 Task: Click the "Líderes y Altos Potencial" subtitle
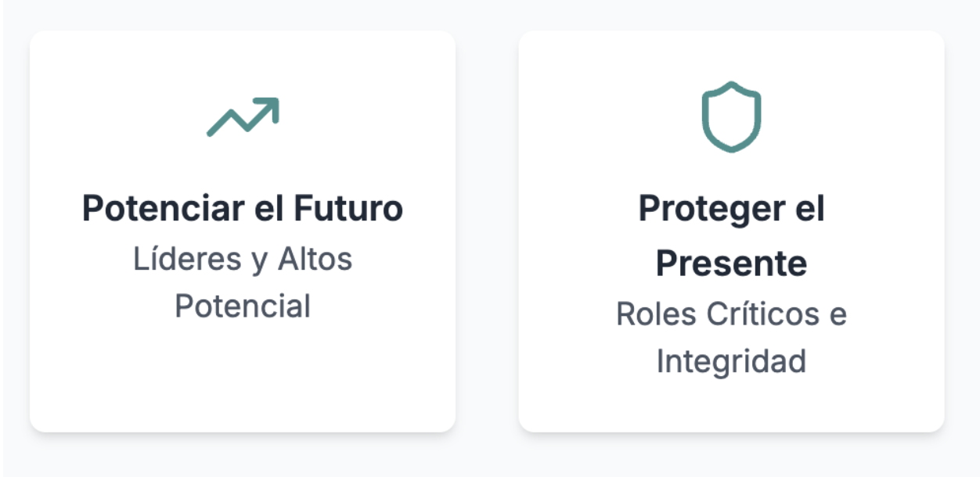[x=243, y=282]
